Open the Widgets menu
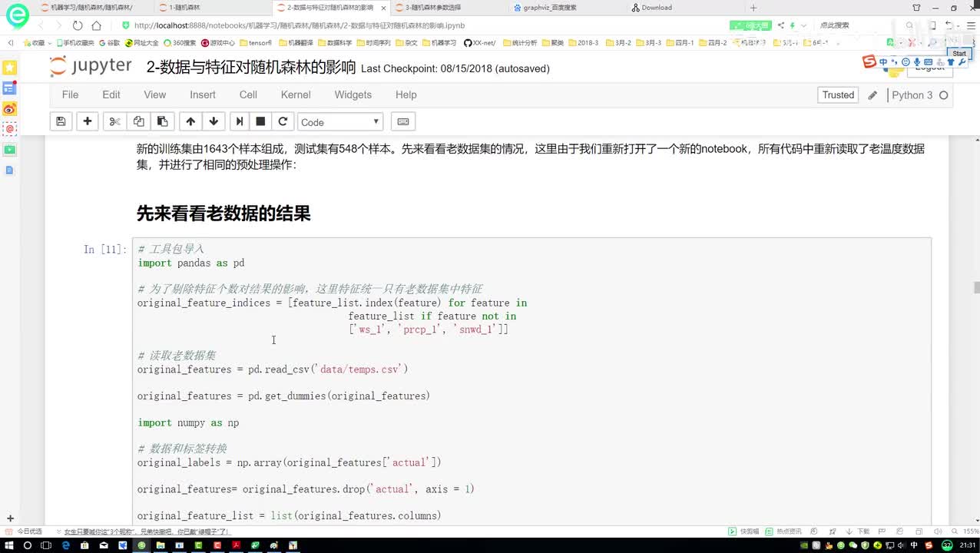 [x=353, y=94]
